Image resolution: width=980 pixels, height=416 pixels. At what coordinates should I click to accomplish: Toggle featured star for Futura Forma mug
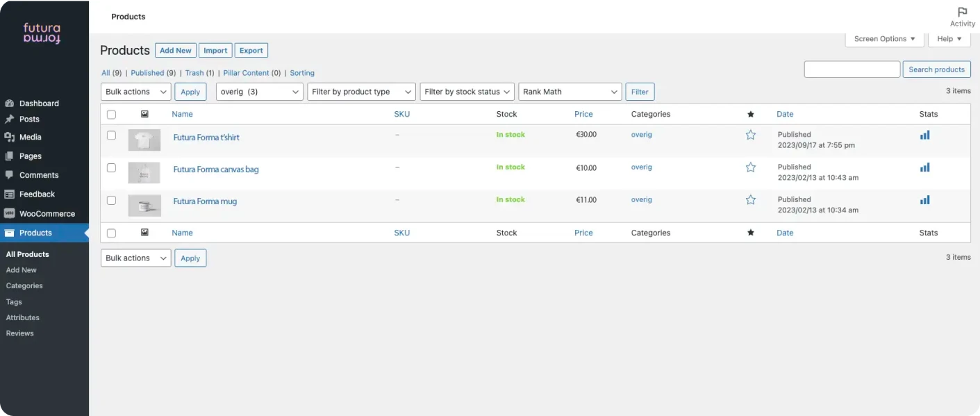tap(751, 200)
